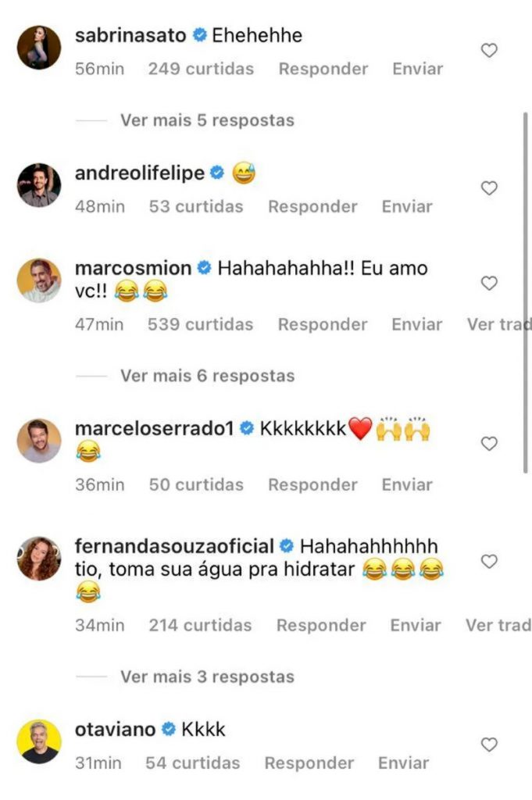This screenshot has width=532, height=800.
Task: Click 'Enviar' on sabrinasato's comment
Action: pyautogui.click(x=418, y=69)
